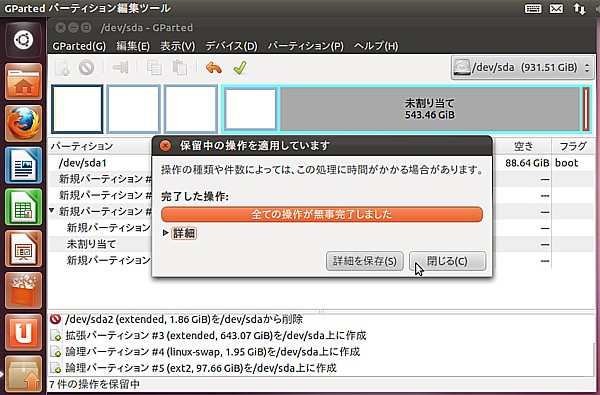Click the フラグ column header
This screenshot has height=395, width=600.
[x=572, y=146]
